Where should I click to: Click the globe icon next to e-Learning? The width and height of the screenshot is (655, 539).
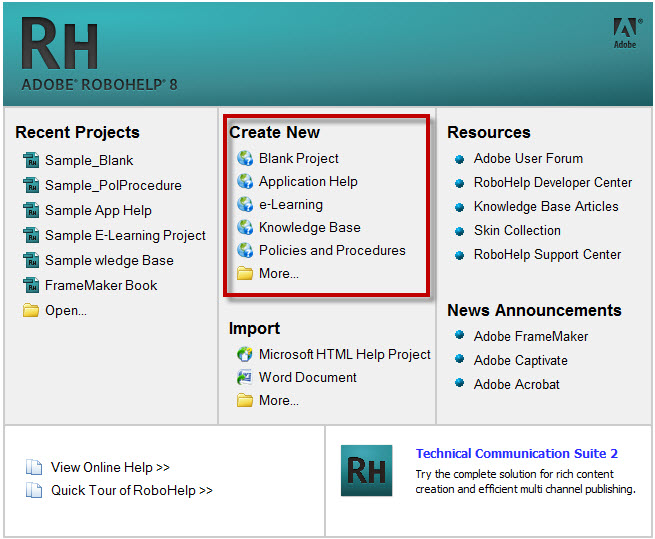point(245,204)
